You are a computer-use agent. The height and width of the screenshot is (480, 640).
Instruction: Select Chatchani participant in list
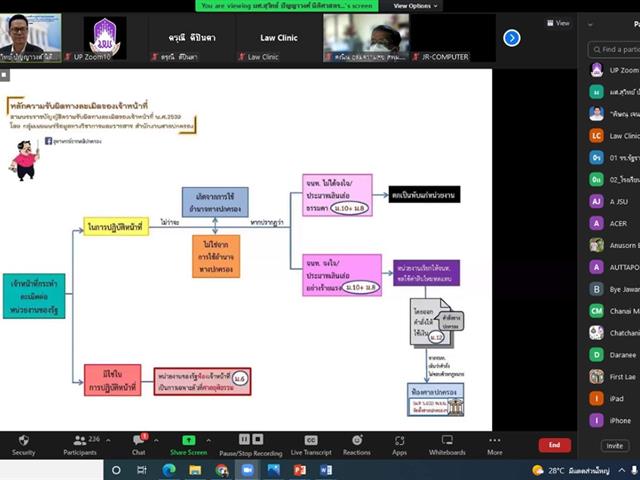[x=614, y=333]
